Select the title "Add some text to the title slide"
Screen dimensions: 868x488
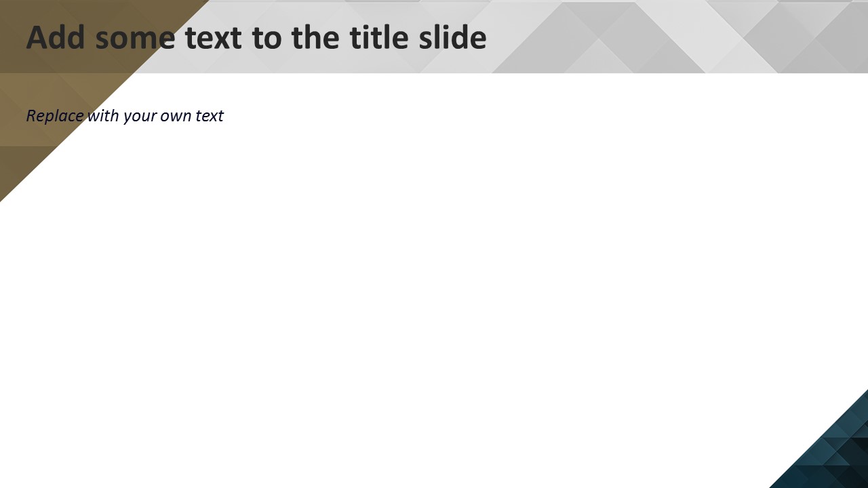pyautogui.click(x=256, y=38)
